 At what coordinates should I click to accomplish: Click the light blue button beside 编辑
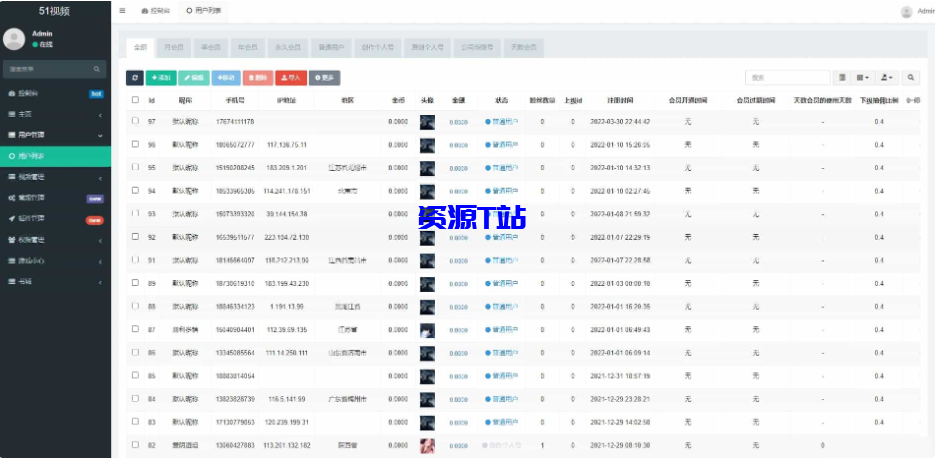point(226,78)
